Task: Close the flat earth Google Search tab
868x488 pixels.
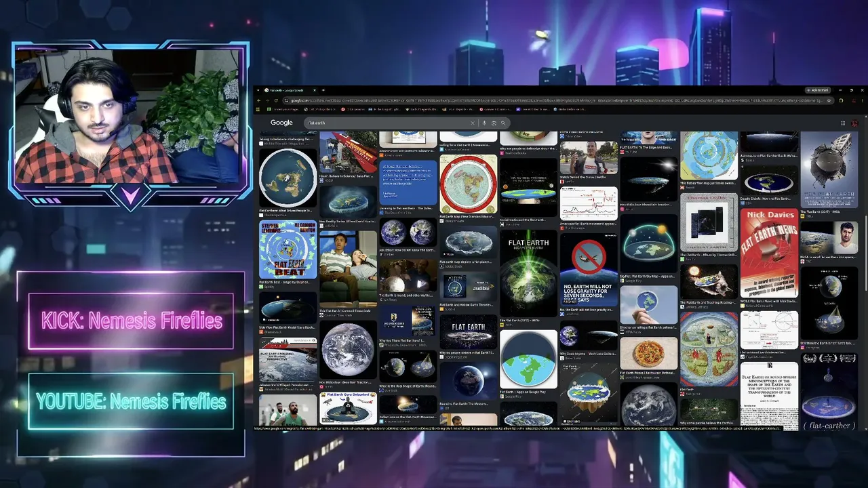Action: point(315,90)
